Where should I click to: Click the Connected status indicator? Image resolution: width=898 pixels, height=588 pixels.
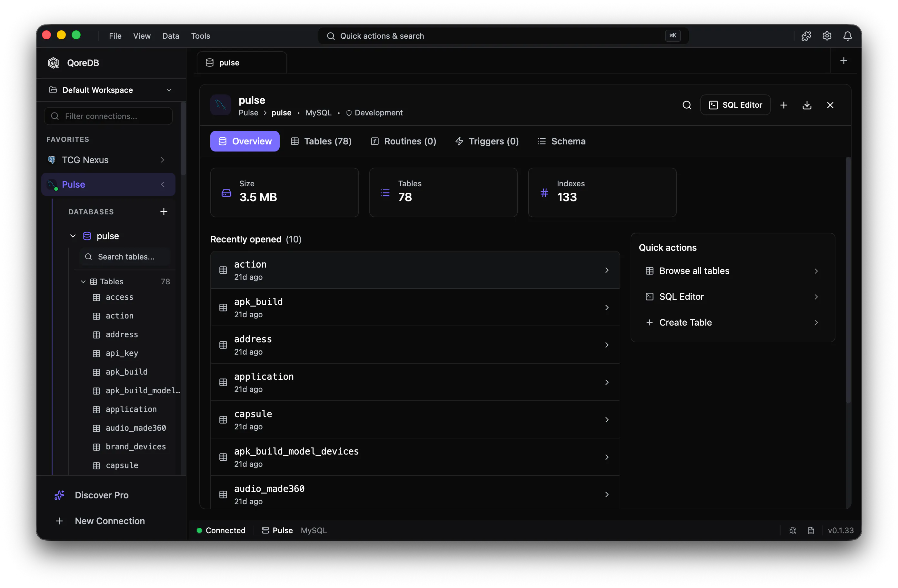coord(221,530)
